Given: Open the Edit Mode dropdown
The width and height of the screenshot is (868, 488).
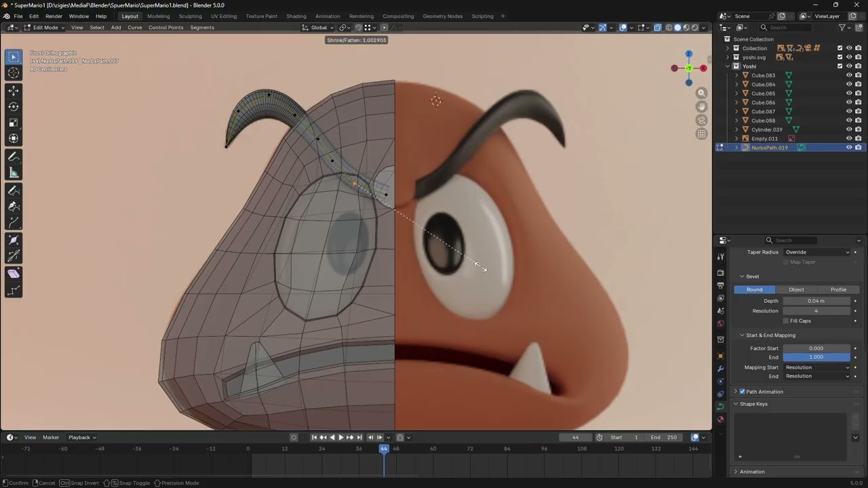Looking at the screenshot, I should (x=44, y=27).
